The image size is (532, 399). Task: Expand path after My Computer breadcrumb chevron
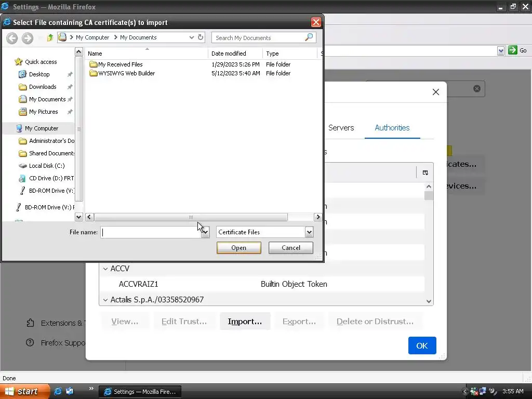pos(116,37)
